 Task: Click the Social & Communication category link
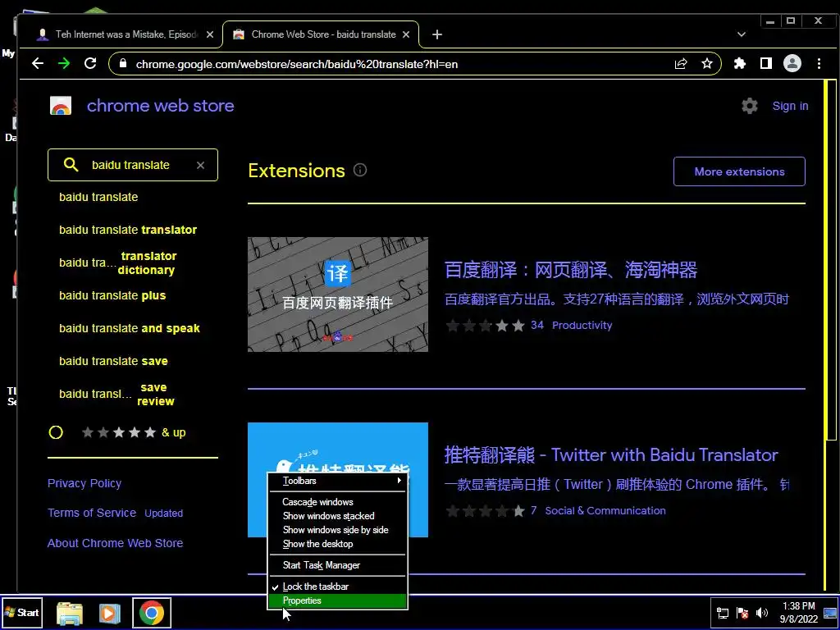[605, 510]
